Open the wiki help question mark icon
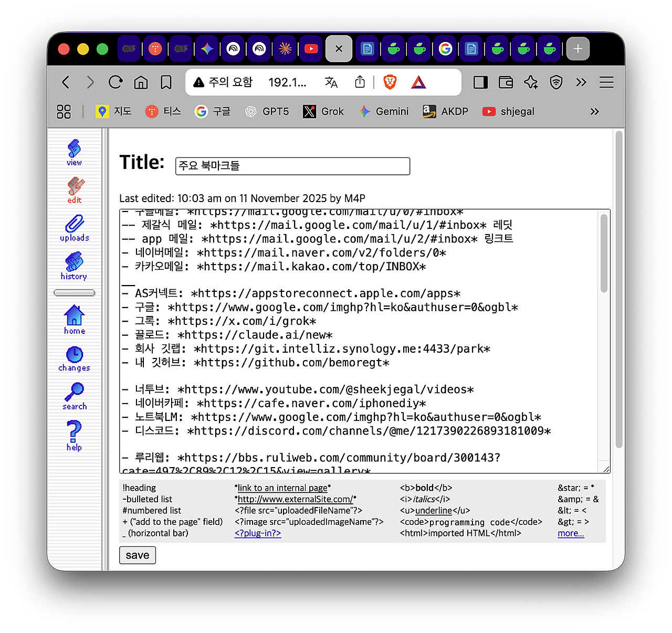The image size is (672, 633). click(x=74, y=435)
